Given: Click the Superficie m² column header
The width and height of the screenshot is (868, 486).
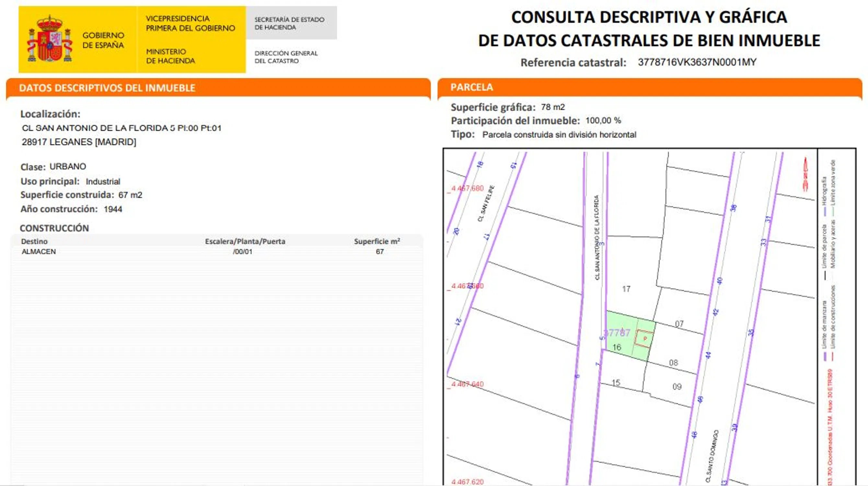Looking at the screenshot, I should point(377,241).
